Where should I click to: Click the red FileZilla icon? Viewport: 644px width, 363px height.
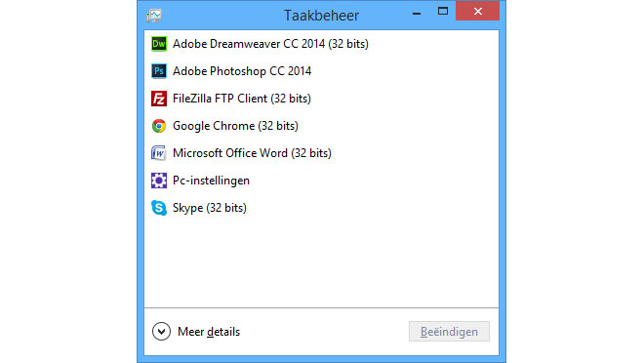click(158, 99)
